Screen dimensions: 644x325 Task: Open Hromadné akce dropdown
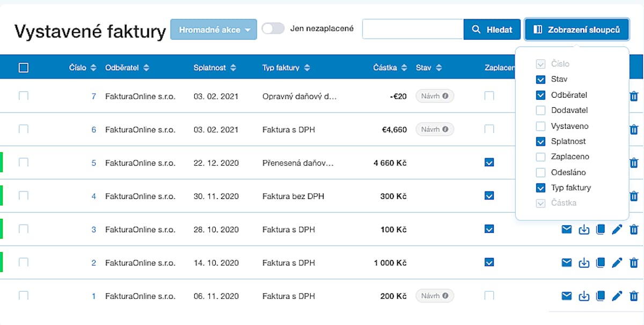[x=214, y=29]
